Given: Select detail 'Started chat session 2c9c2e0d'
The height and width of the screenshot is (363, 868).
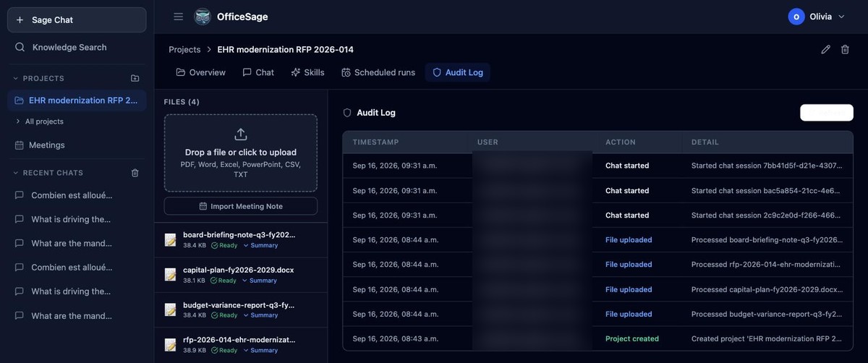Looking at the screenshot, I should tap(767, 215).
